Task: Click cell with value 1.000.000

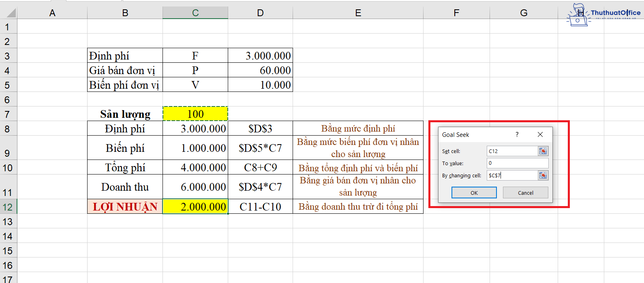Action: pos(195,148)
